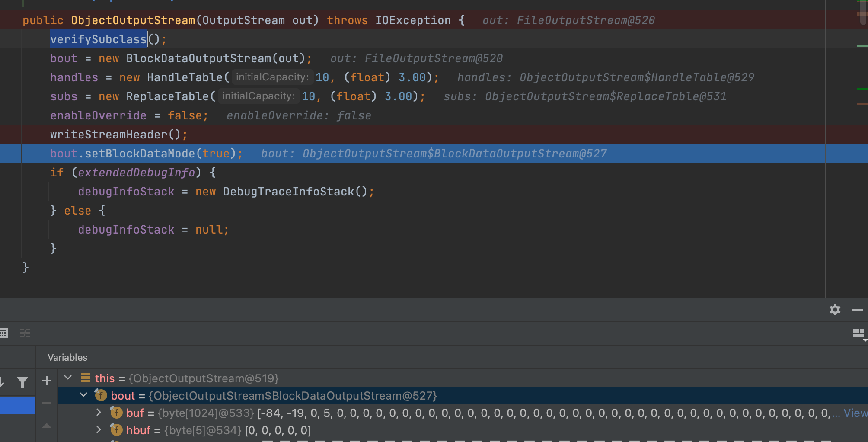Expand the 'buf' byte array node
Viewport: 868px width, 442px height.
(99, 412)
